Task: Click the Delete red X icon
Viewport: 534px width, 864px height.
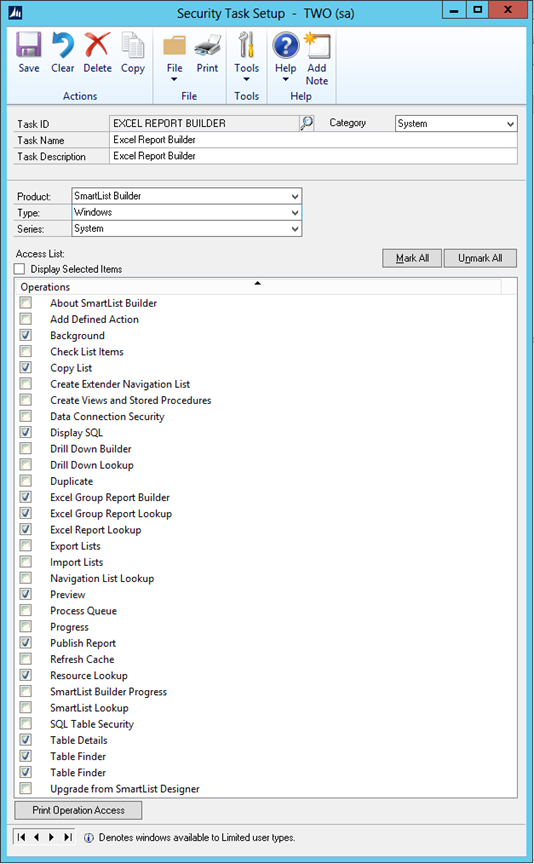Action: tap(98, 45)
